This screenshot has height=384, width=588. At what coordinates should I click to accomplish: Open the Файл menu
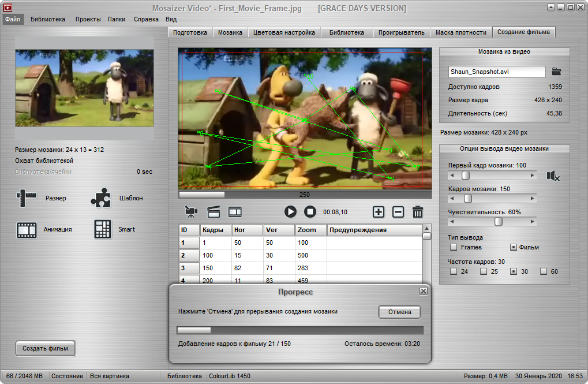13,19
